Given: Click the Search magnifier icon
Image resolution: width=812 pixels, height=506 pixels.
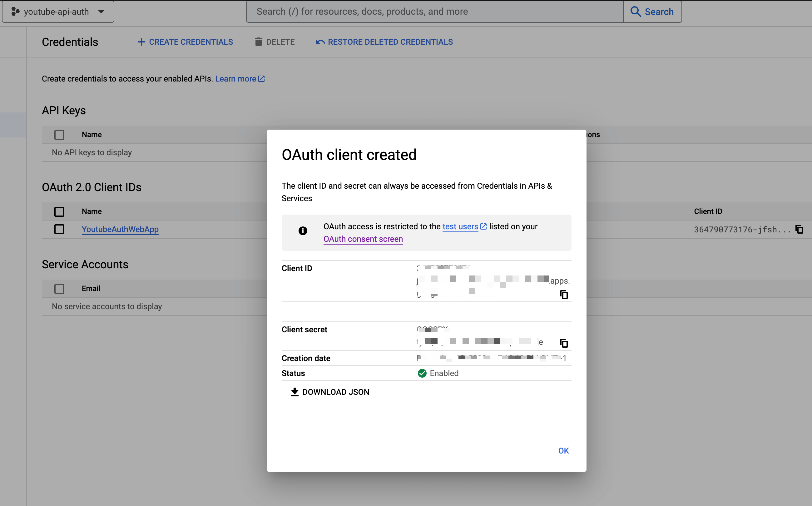Looking at the screenshot, I should tap(635, 11).
